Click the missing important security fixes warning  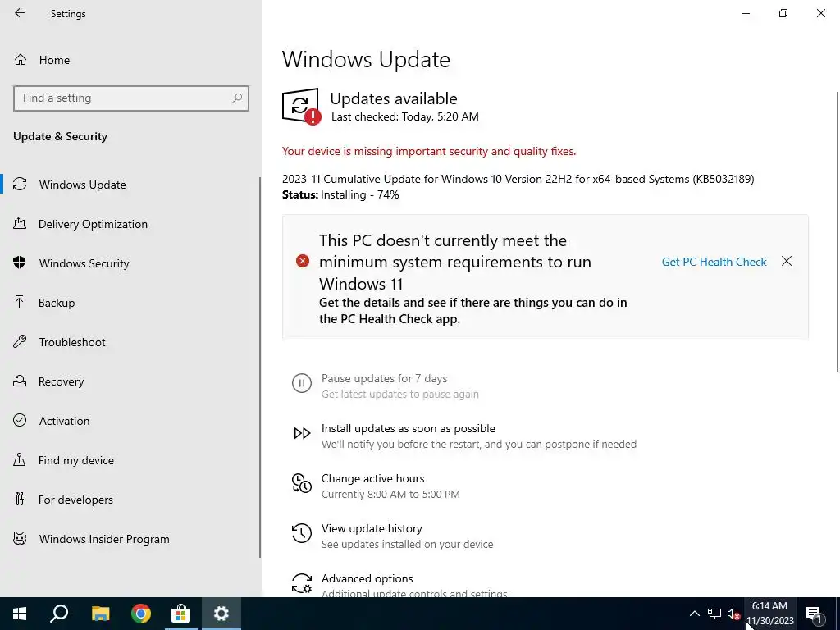pos(429,151)
